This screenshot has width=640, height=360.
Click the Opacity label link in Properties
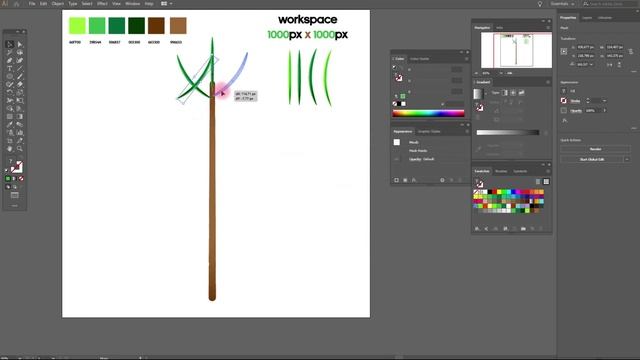click(576, 111)
